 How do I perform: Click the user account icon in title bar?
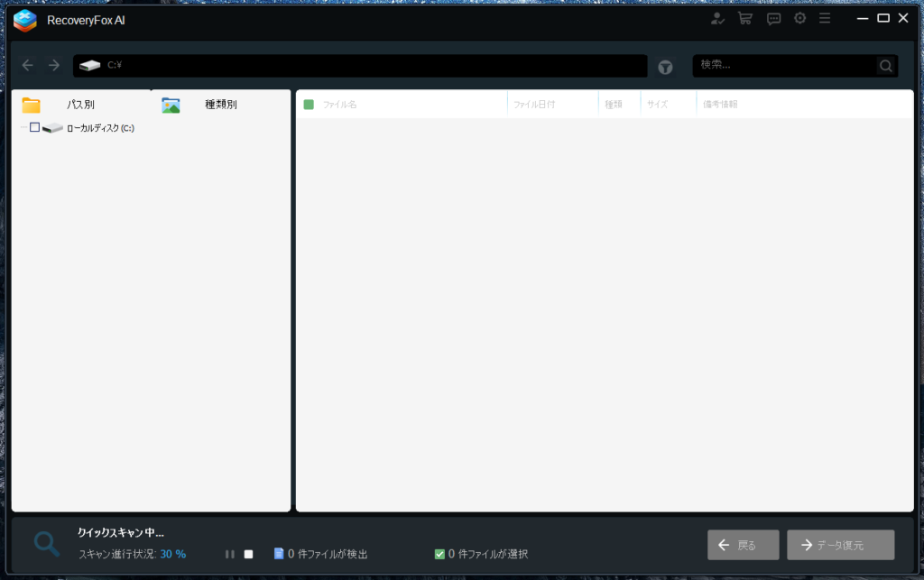(x=717, y=19)
